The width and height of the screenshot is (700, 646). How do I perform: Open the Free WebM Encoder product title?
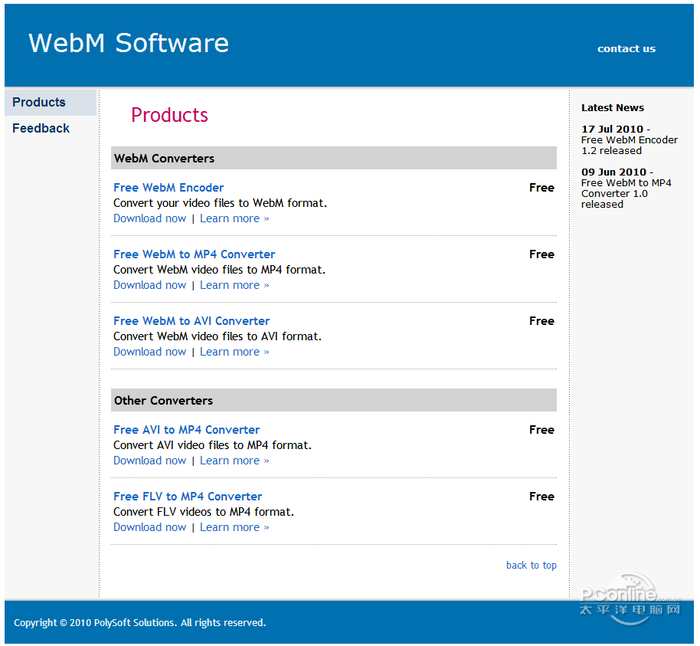tap(168, 188)
